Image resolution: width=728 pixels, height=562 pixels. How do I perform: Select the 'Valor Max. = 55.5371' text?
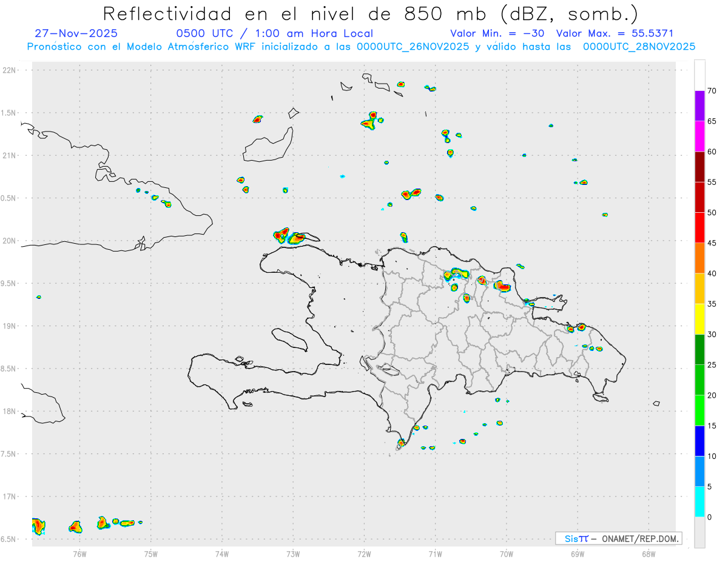(615, 33)
